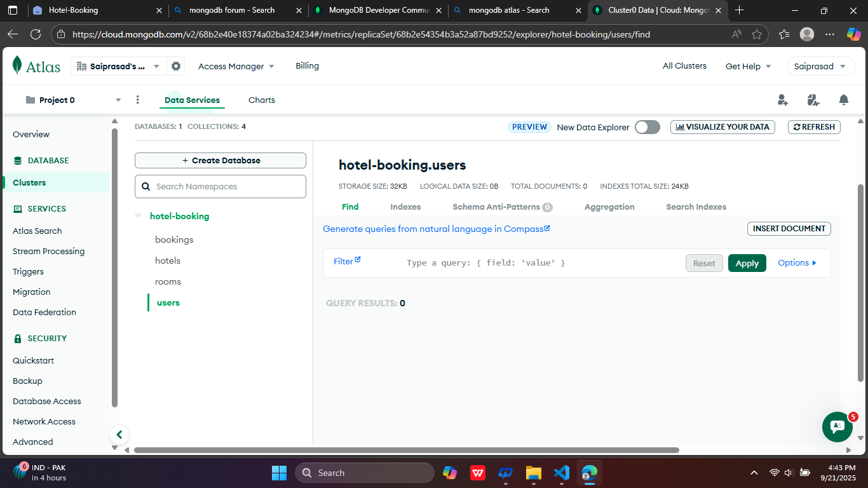Open Visual Studio Code from the taskbar
The image size is (868, 488).
coord(561,473)
